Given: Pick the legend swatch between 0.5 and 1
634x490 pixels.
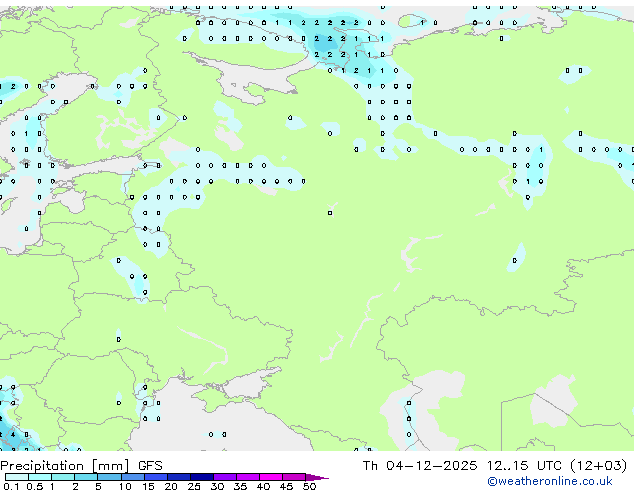Looking at the screenshot, I should coord(40,477).
